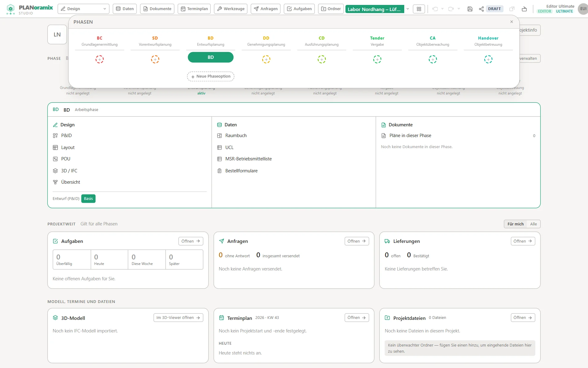
Task: Click the undo arrow icon
Action: (435, 9)
